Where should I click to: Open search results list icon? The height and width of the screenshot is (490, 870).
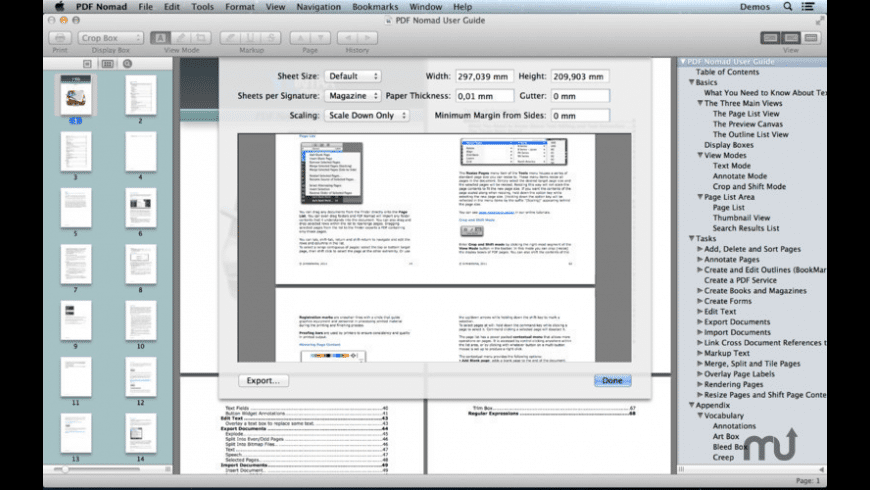tap(128, 64)
